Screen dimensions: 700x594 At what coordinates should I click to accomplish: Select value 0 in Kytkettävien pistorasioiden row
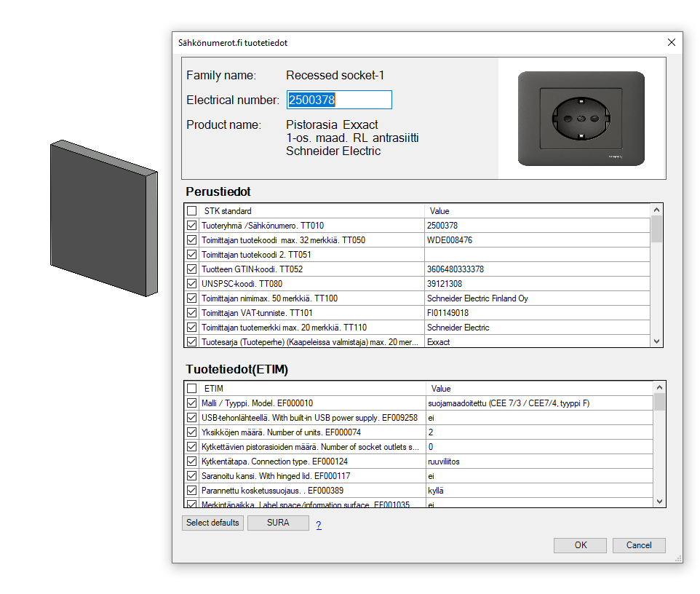pyautogui.click(x=431, y=447)
